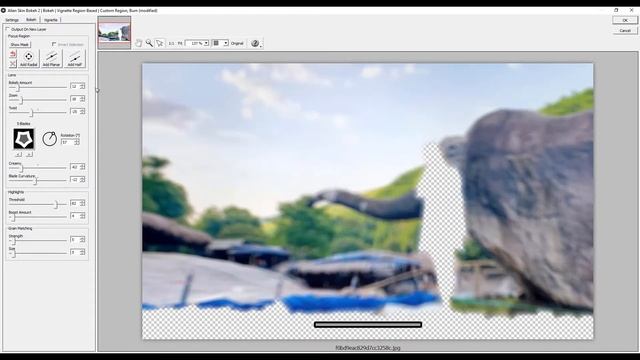Click Creamy value stepper
Image resolution: width=640 pixels, height=360 pixels.
point(82,167)
